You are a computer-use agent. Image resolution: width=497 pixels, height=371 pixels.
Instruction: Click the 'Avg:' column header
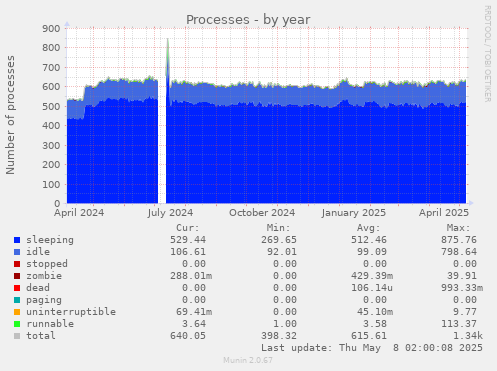369,228
